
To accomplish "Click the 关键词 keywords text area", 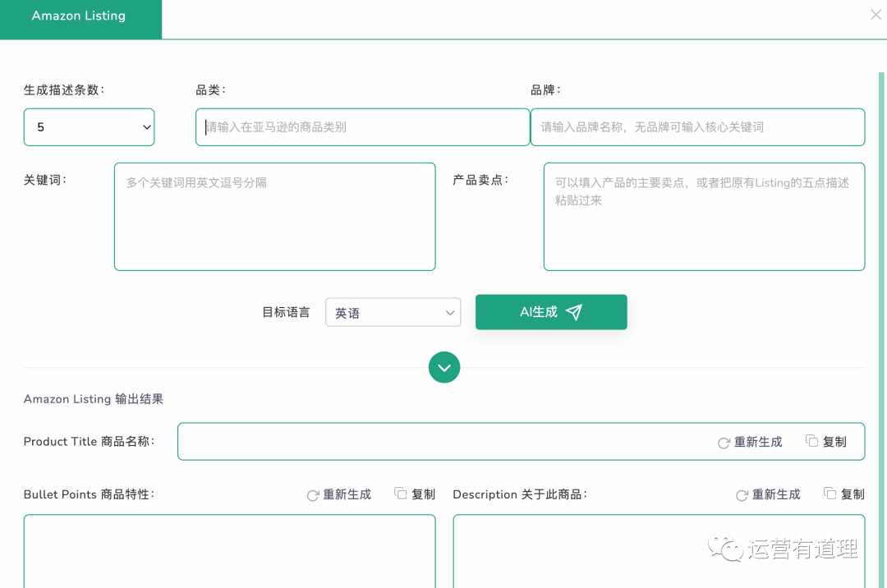I will (275, 217).
